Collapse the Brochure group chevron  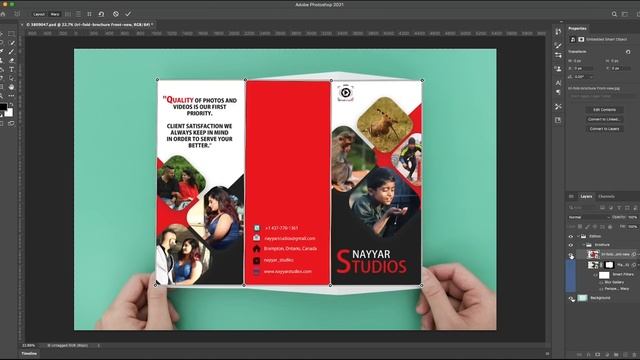(x=584, y=245)
